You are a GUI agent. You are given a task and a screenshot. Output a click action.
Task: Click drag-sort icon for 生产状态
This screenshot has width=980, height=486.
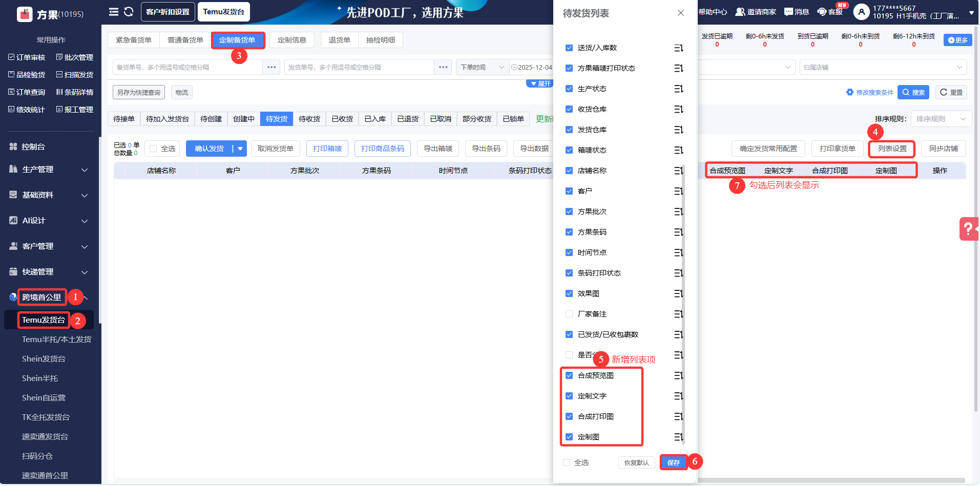tap(679, 89)
